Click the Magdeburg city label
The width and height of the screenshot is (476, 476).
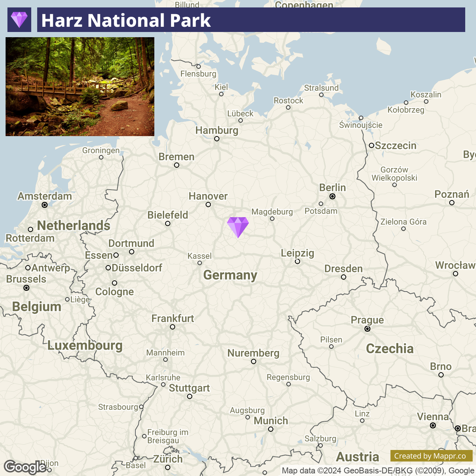coord(272,212)
